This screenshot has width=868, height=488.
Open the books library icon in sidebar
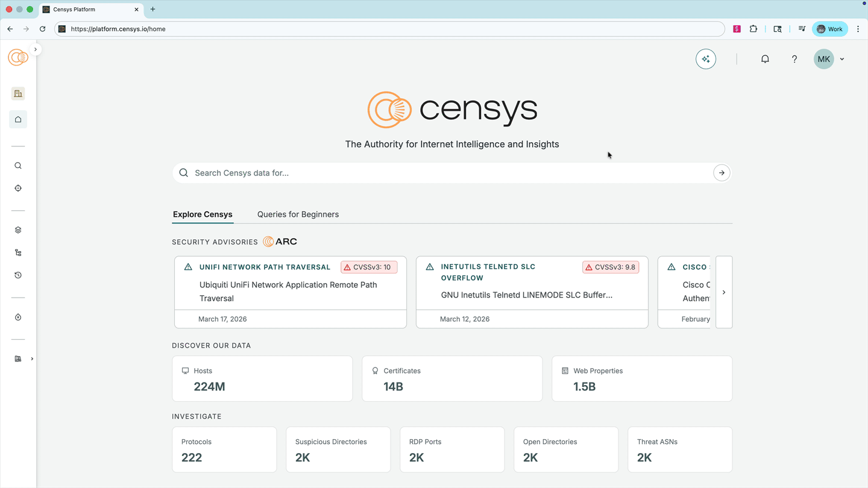18,359
